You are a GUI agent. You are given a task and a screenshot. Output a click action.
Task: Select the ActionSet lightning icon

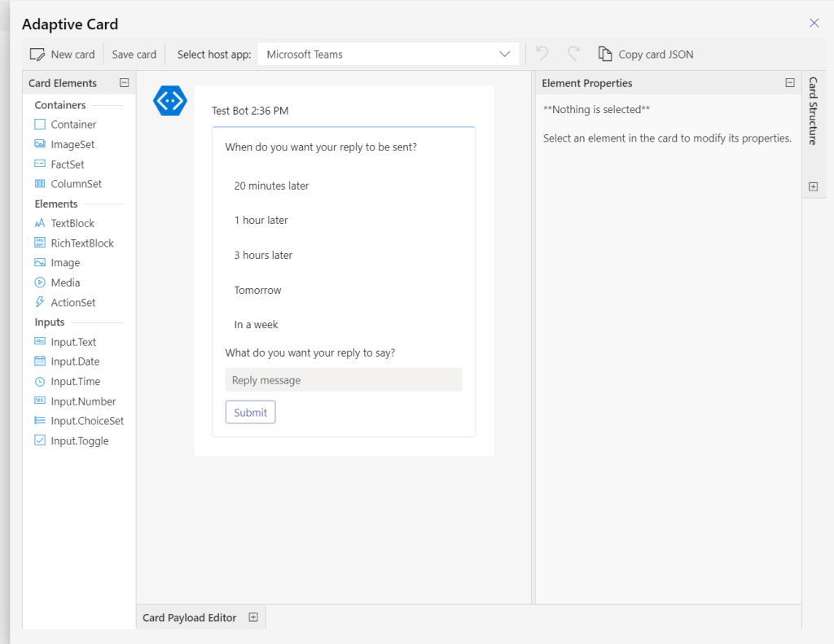(40, 302)
